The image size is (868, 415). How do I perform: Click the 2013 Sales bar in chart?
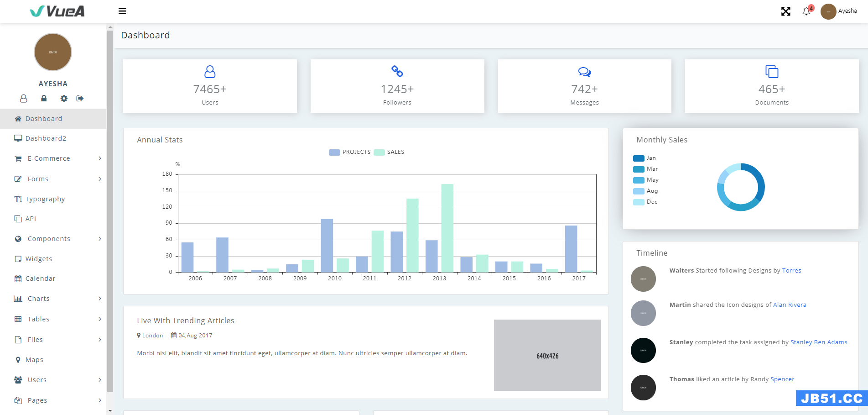tap(447, 228)
